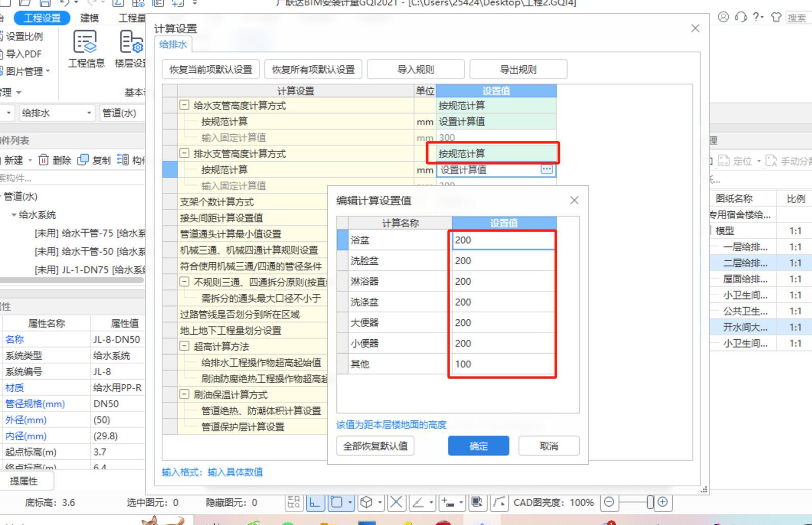Image resolution: width=812 pixels, height=525 pixels.
Task: Click the 定位 locate icon in drawing panel
Action: tap(724, 161)
